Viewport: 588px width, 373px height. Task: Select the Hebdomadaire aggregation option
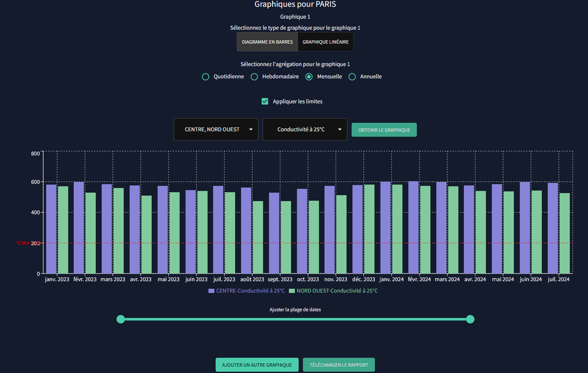pyautogui.click(x=254, y=77)
